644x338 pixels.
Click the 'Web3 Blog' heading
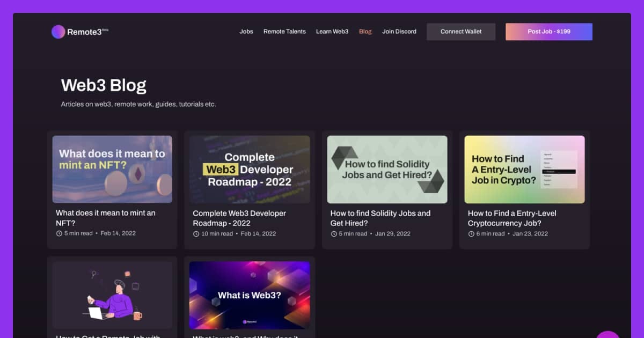104,85
